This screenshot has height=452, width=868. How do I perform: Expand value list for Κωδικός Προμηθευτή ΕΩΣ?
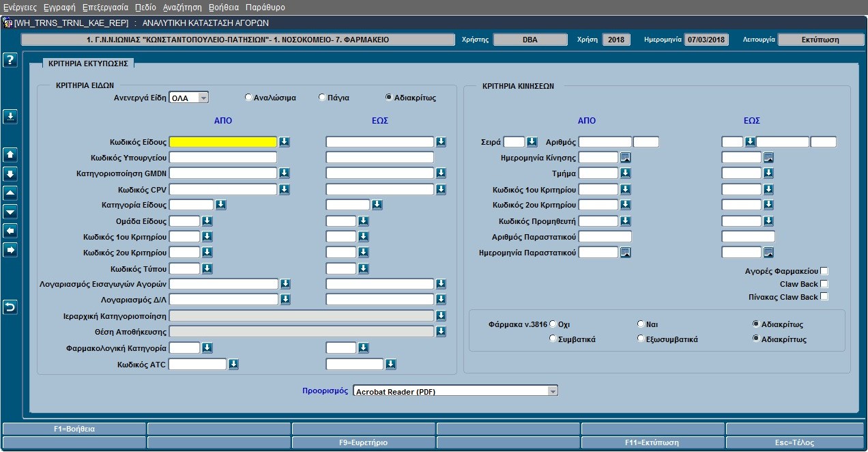[x=768, y=221]
